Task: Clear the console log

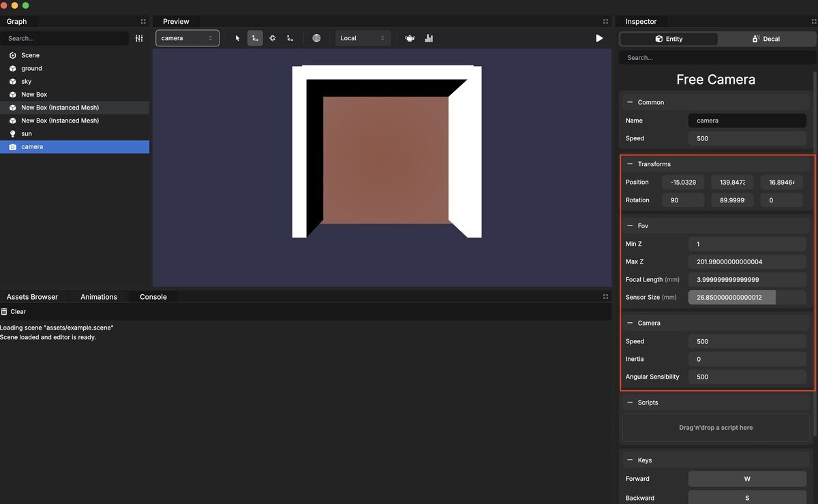Action: click(x=14, y=311)
